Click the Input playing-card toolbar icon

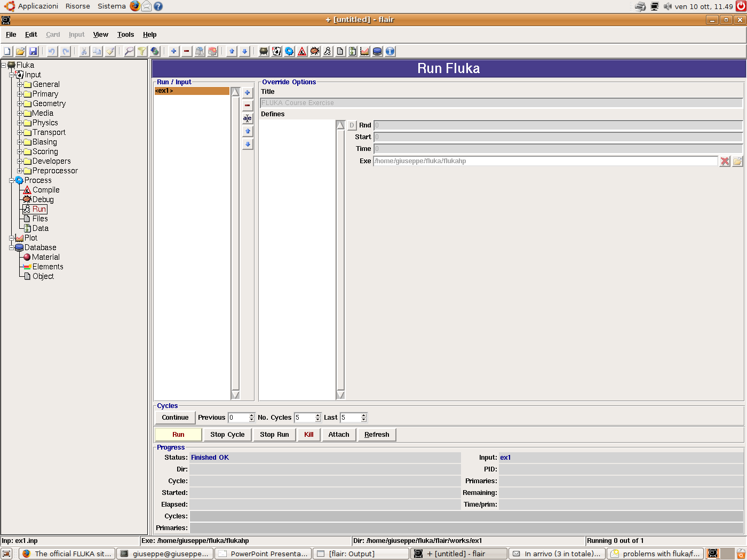coord(276,51)
